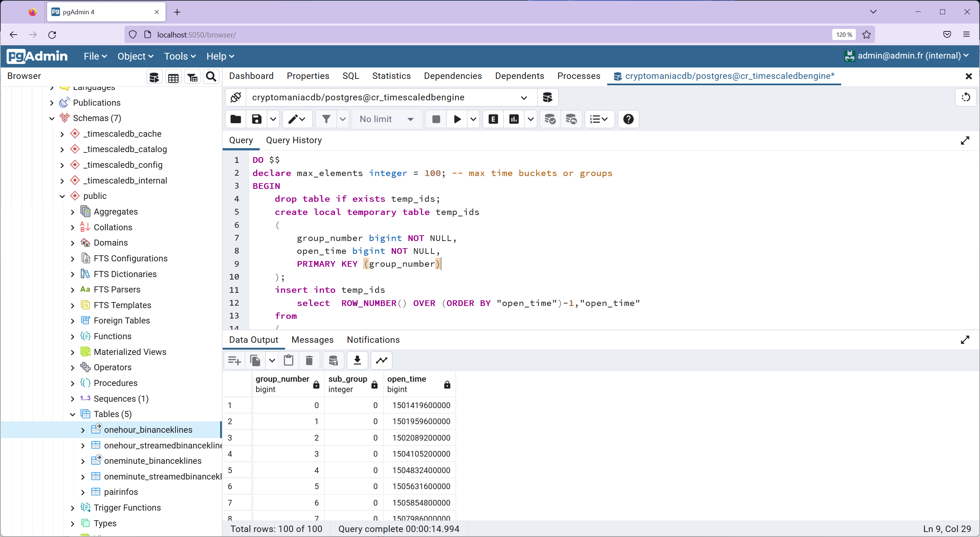Open the Search Objects magnifier icon
The height and width of the screenshot is (537, 980).
click(211, 77)
